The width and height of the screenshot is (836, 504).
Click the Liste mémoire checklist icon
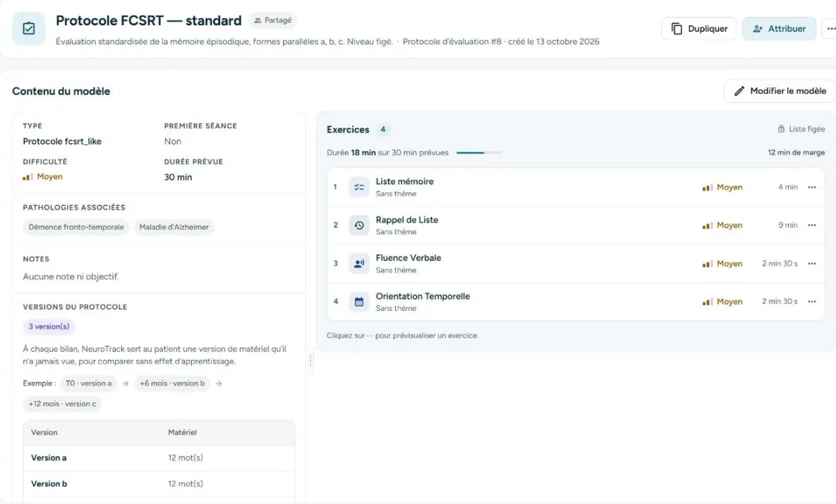click(x=359, y=187)
